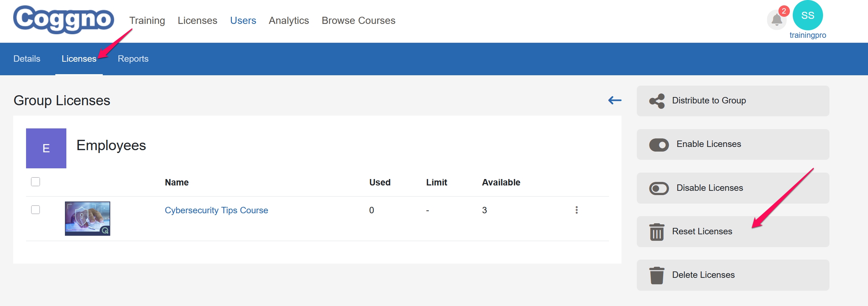Click the Cybersecurity Tips Course link
Image resolution: width=868 pixels, height=306 pixels.
tap(216, 210)
